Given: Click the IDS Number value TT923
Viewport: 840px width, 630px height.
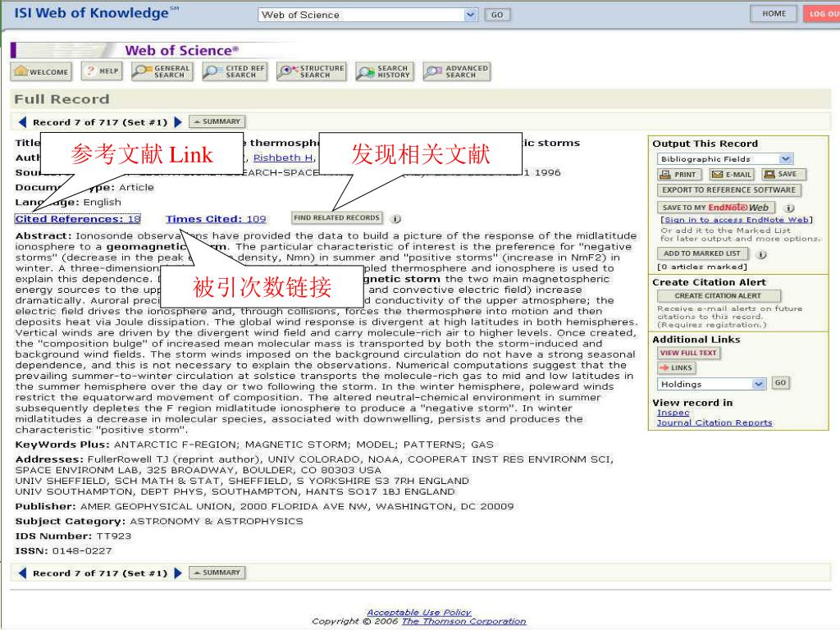Looking at the screenshot, I should click(x=113, y=536).
